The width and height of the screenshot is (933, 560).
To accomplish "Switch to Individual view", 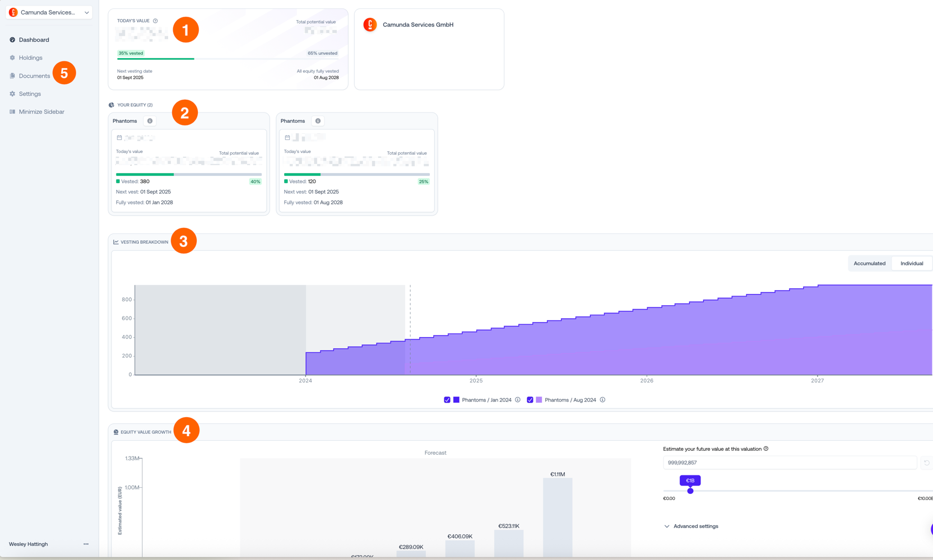I will [912, 263].
